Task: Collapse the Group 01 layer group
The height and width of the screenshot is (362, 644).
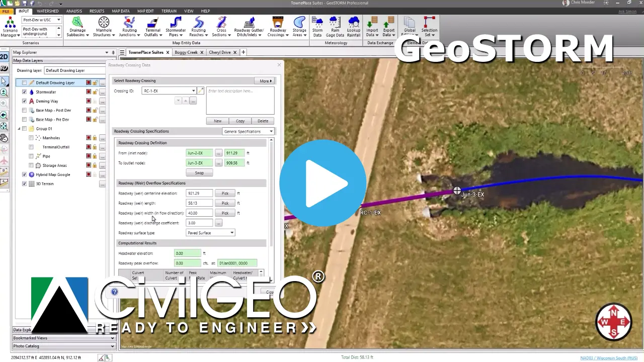Action: click(x=19, y=128)
